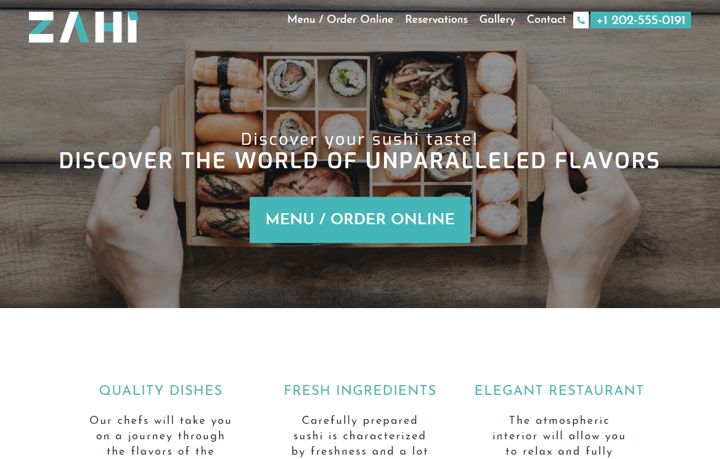Click the 'Carefully prepared sushi' paragraph
Viewport: 720px width, 459px height.
[360, 436]
